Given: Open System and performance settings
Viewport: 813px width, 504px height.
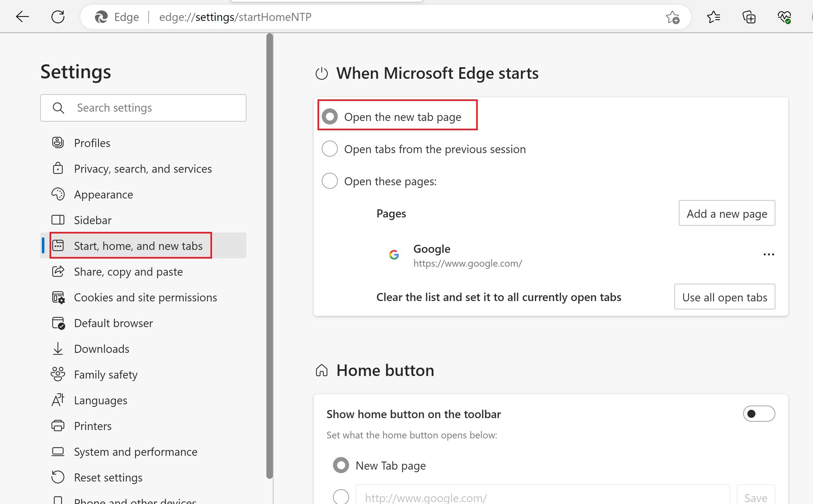Looking at the screenshot, I should pyautogui.click(x=143, y=452).
